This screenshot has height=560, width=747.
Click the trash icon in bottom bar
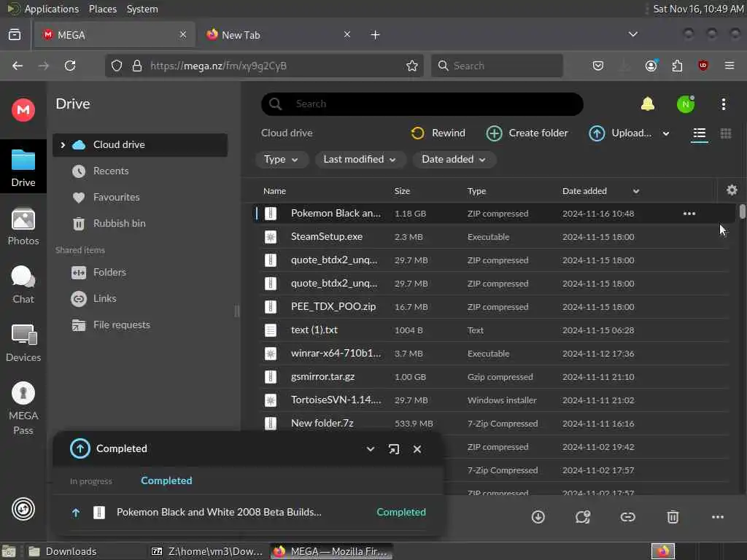point(673,517)
